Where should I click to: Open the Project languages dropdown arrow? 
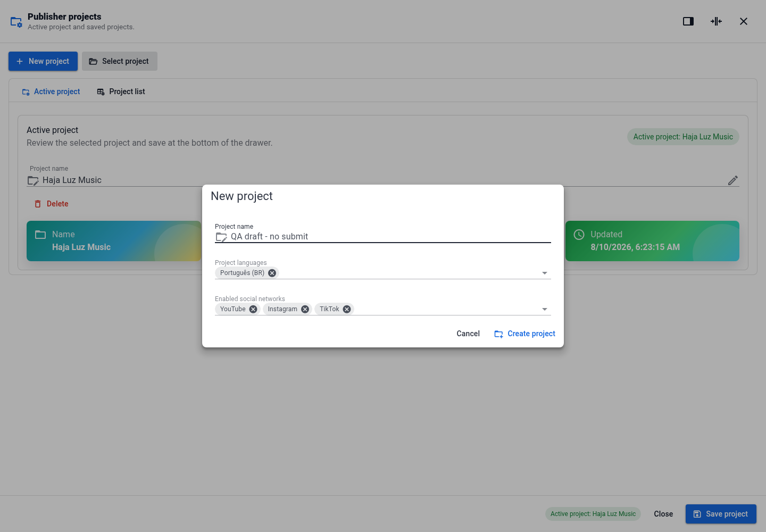point(545,273)
